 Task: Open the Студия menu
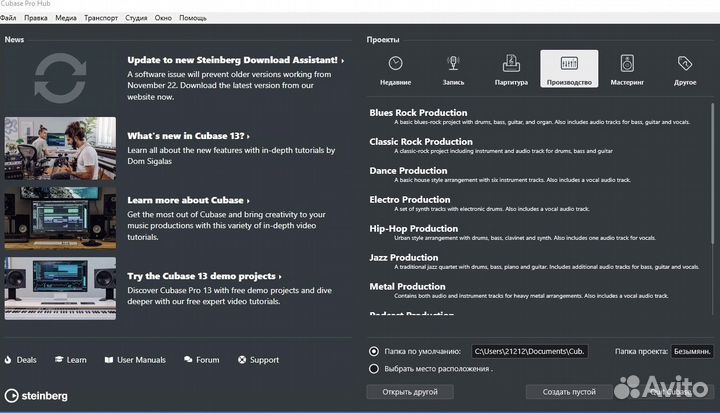tap(136, 18)
